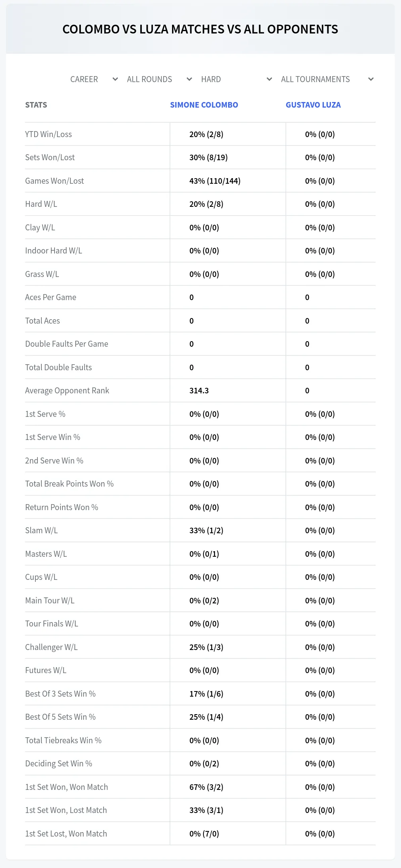Image resolution: width=401 pixels, height=868 pixels.
Task: Open the Simone Colombo player link
Action: click(x=204, y=105)
